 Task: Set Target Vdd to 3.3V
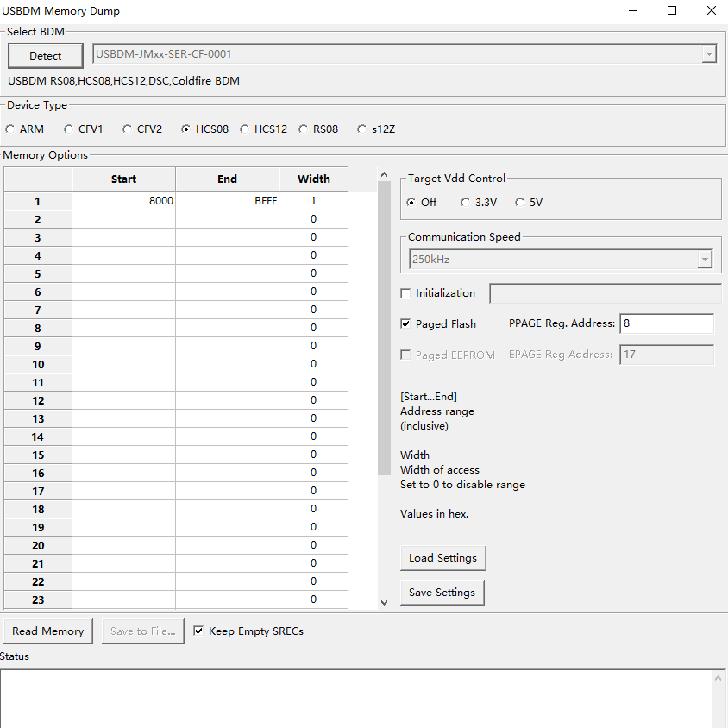(x=466, y=202)
